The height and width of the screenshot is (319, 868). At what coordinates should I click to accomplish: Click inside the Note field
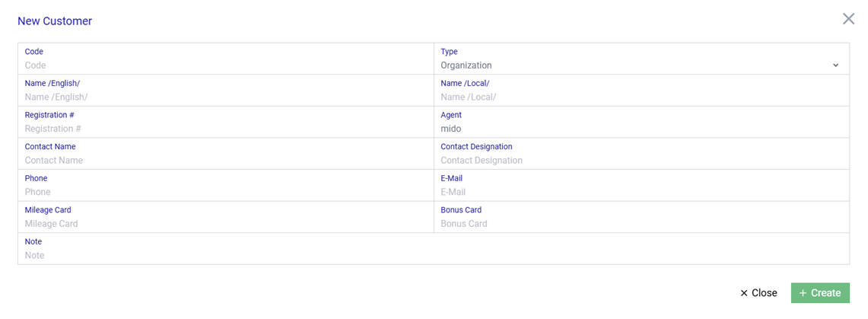433,255
